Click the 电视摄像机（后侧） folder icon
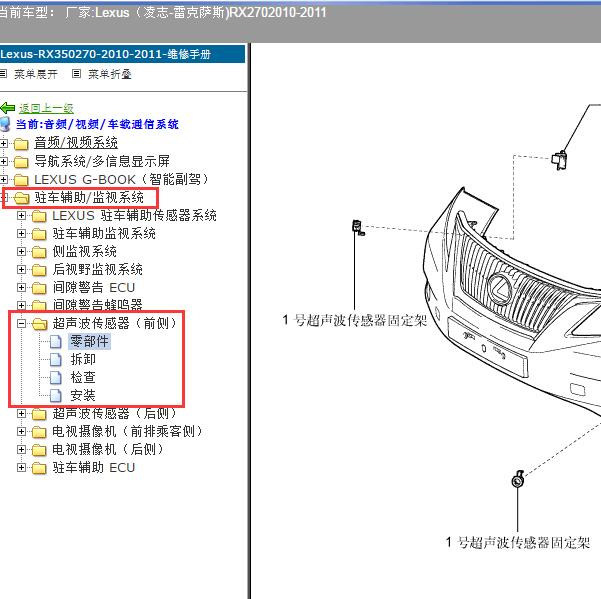Image resolution: width=601 pixels, height=599 pixels. pos(39,450)
